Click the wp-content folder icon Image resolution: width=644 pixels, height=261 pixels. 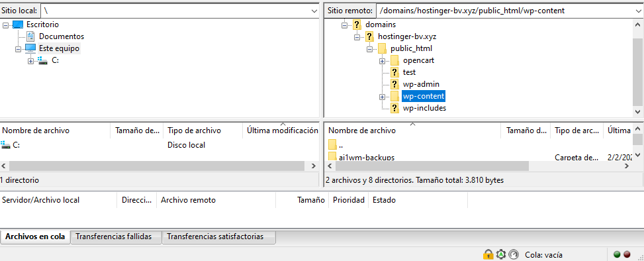coord(394,96)
